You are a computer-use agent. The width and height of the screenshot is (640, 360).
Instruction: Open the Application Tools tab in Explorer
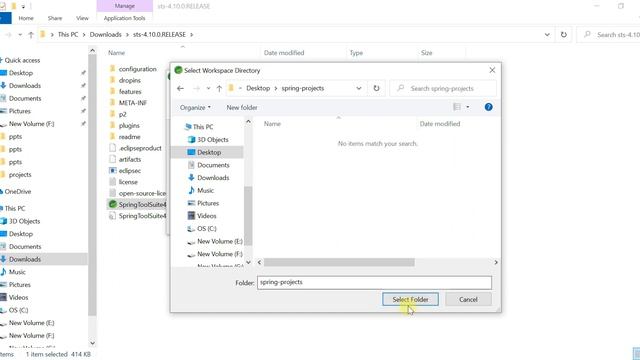coord(124,18)
